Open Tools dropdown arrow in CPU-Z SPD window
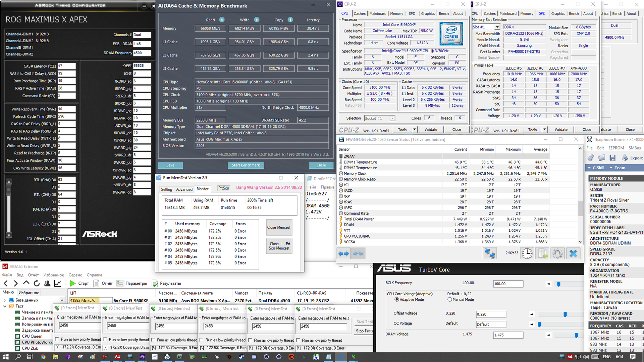Screen dimensions: 644x362 [x=545, y=130]
